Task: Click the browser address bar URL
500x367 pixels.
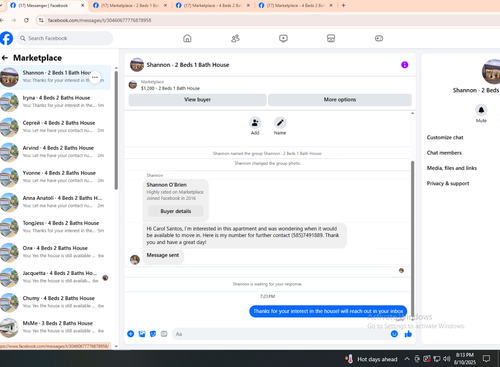Action: tap(99, 20)
